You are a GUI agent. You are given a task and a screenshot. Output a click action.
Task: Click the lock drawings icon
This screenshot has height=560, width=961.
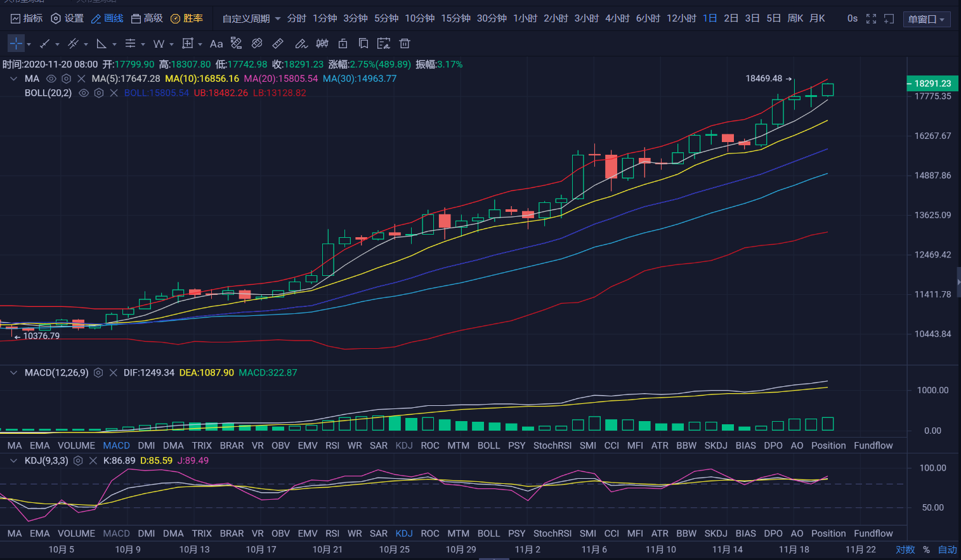(343, 44)
